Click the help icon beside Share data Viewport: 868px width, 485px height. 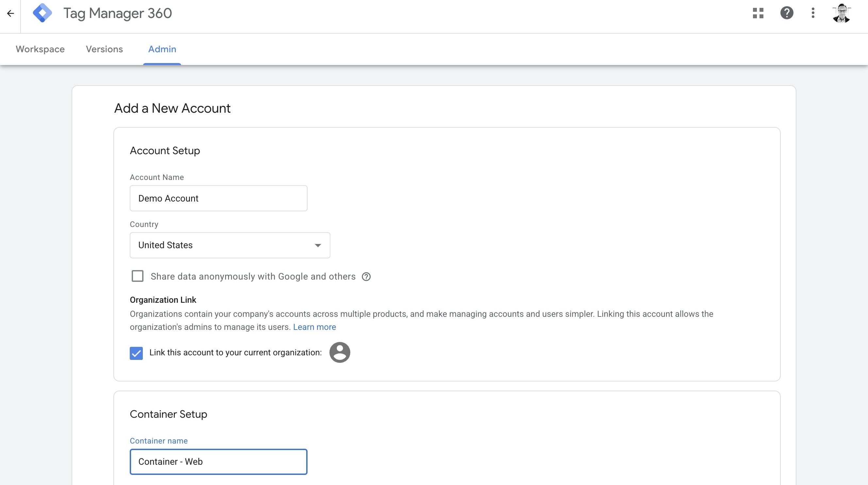(x=366, y=277)
